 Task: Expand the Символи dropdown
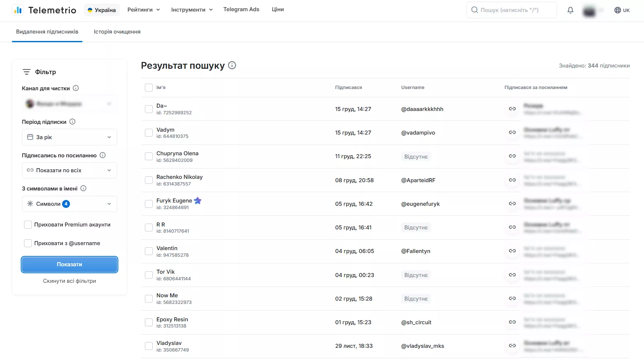70,204
